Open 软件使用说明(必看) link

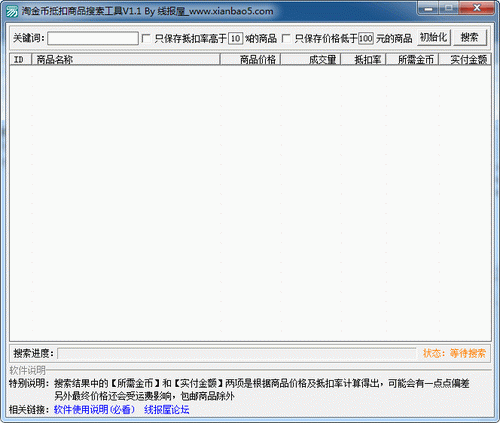point(94,409)
